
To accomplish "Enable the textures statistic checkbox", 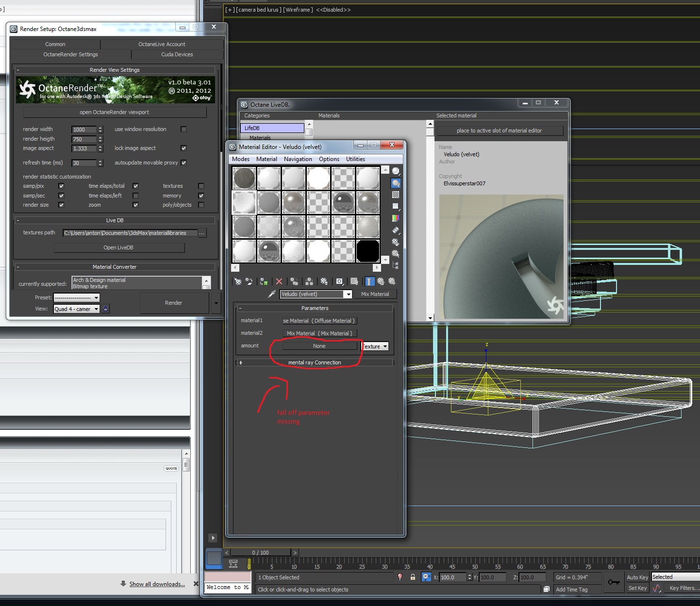I will (201, 186).
